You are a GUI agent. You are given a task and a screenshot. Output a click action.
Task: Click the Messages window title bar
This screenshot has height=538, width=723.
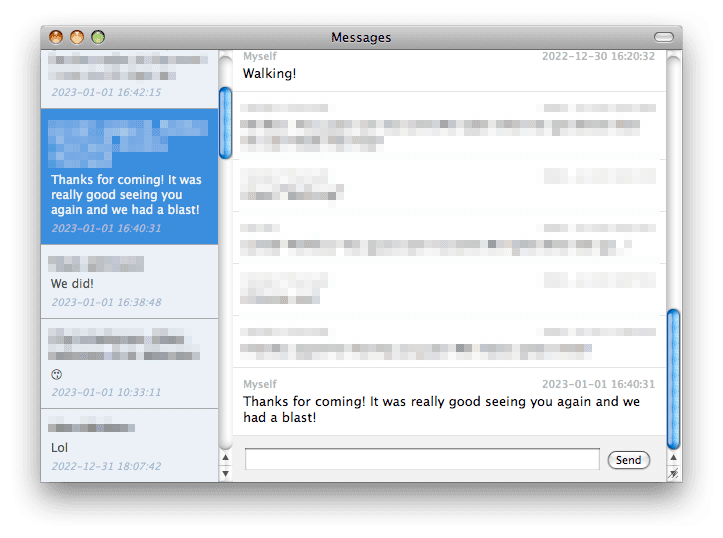361,37
